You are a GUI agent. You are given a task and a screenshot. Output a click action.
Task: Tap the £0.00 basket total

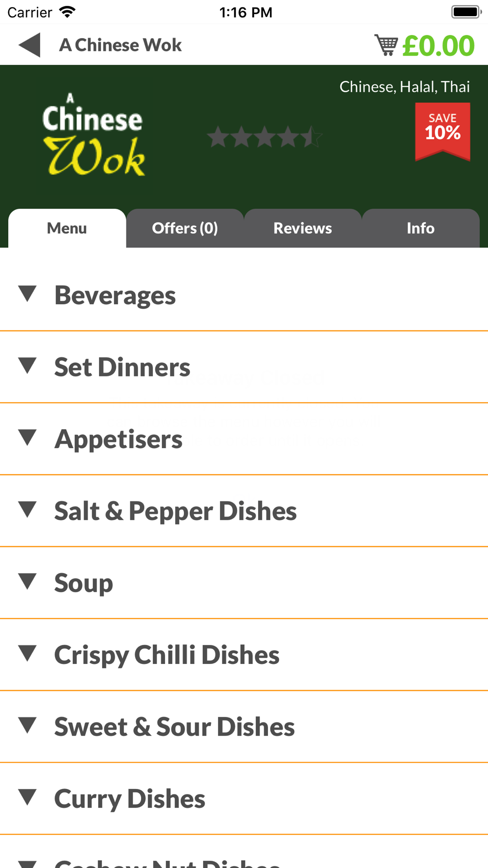[438, 45]
